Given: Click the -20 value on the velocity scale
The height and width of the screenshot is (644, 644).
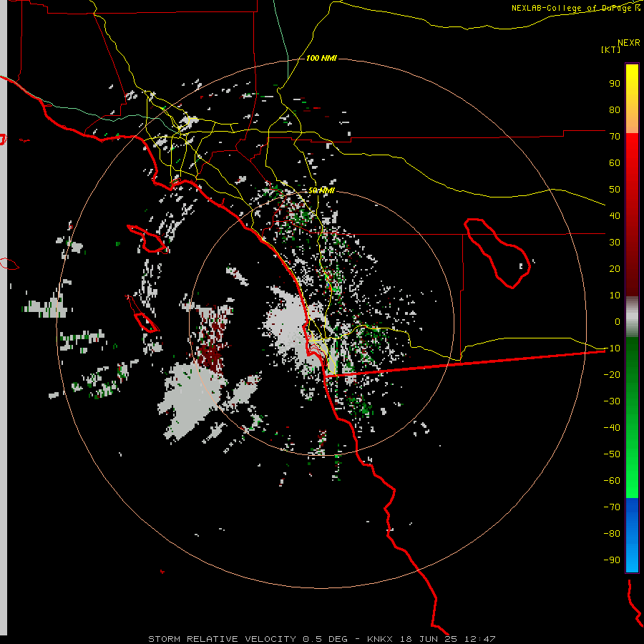Looking at the screenshot, I should (x=612, y=375).
